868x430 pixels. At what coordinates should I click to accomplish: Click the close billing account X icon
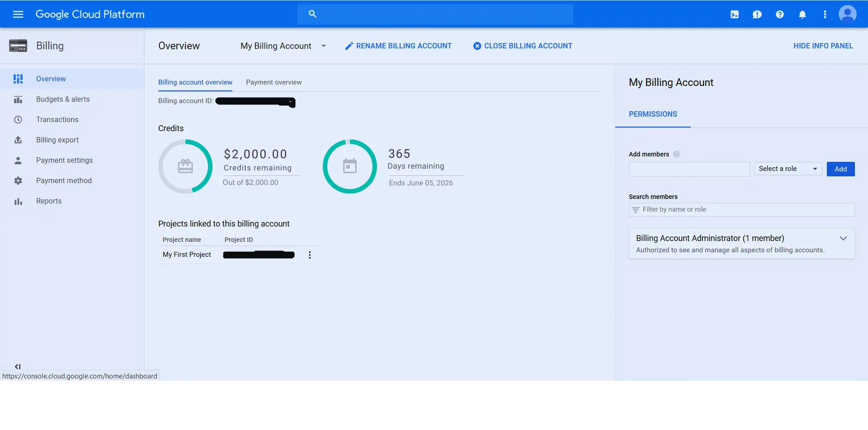pos(477,46)
